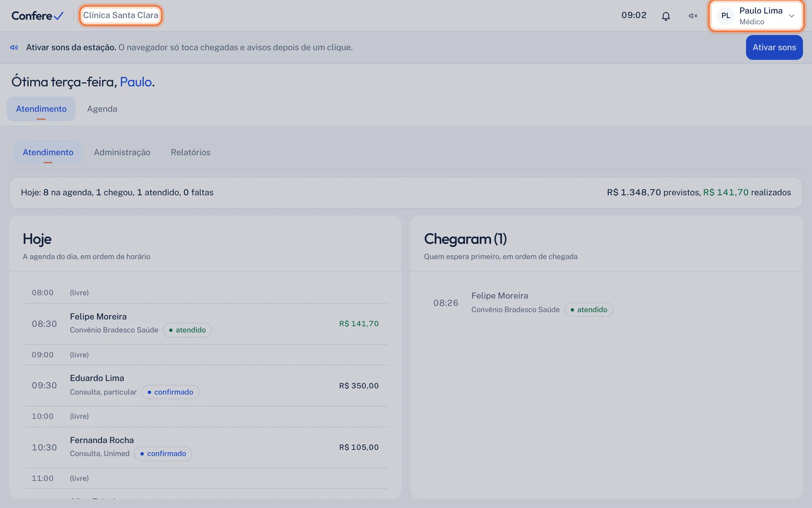
Task: Select the top Atendimento tab
Action: tap(41, 109)
